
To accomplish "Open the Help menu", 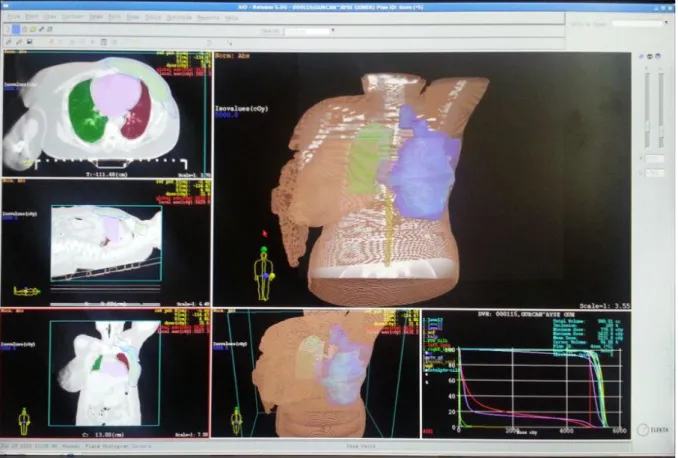I will (231, 18).
